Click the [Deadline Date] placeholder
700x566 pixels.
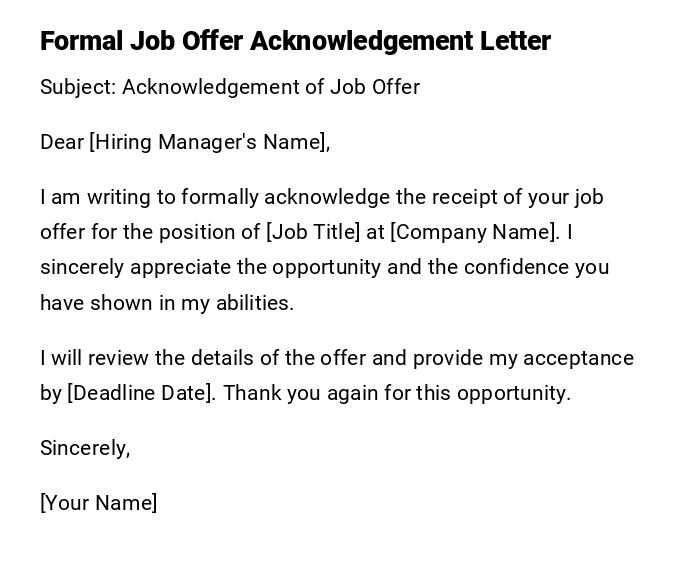pyautogui.click(x=141, y=393)
